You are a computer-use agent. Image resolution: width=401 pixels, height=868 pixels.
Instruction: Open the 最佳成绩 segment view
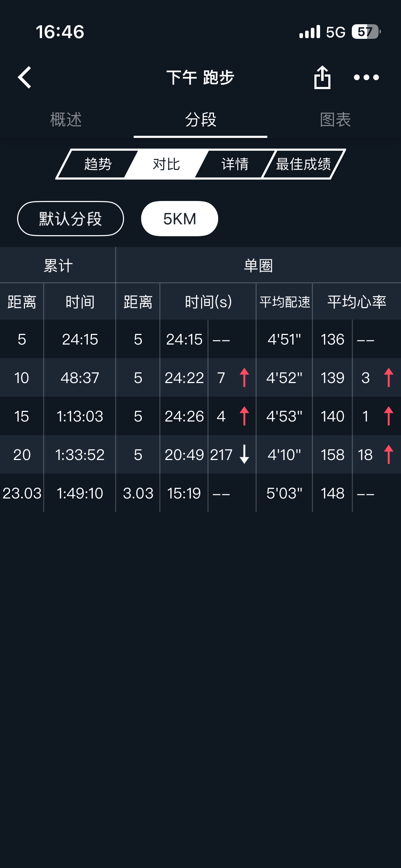coord(303,164)
